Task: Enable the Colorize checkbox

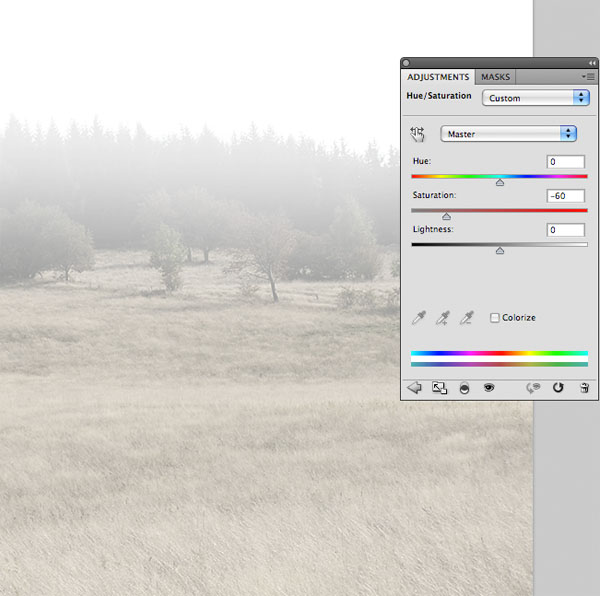Action: click(x=495, y=318)
